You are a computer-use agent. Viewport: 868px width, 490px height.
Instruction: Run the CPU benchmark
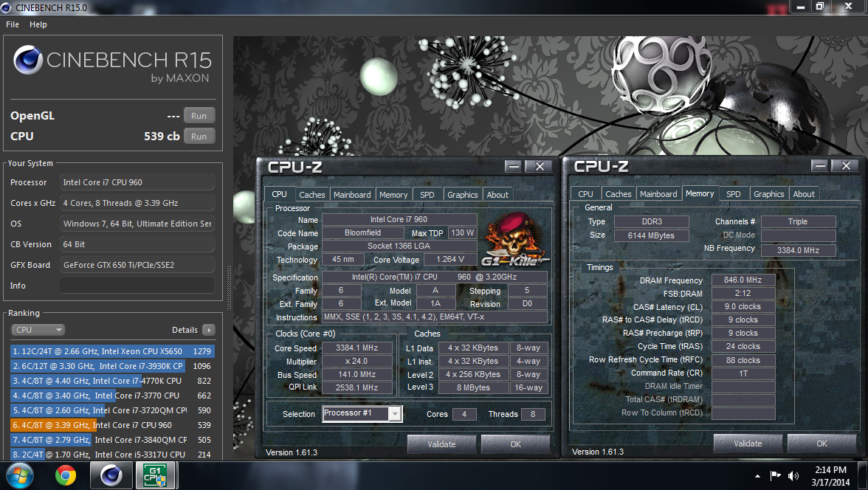(x=199, y=137)
